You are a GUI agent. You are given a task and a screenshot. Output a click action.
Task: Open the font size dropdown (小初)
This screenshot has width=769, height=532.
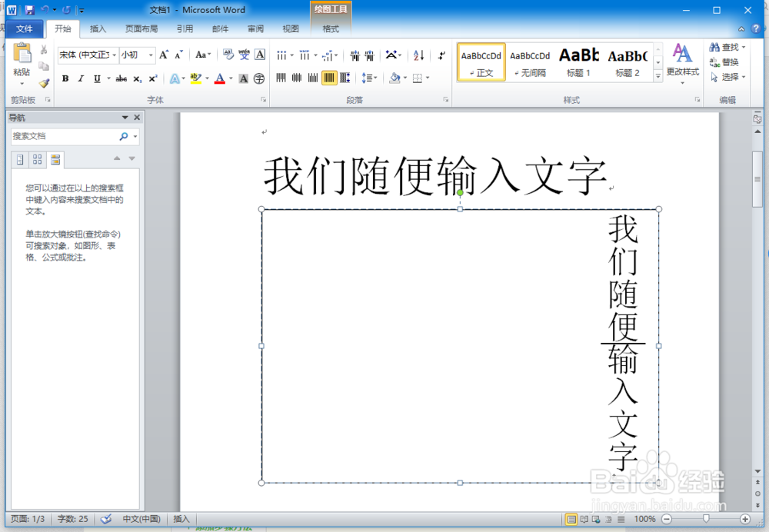click(x=151, y=55)
